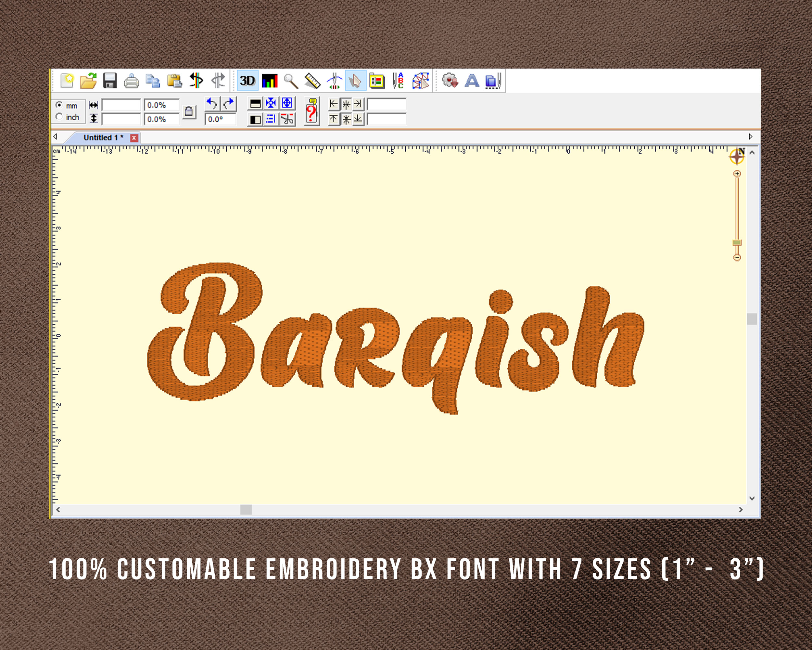Close the Untitled 1 document
Viewport: 812px width, 650px height.
click(x=134, y=138)
